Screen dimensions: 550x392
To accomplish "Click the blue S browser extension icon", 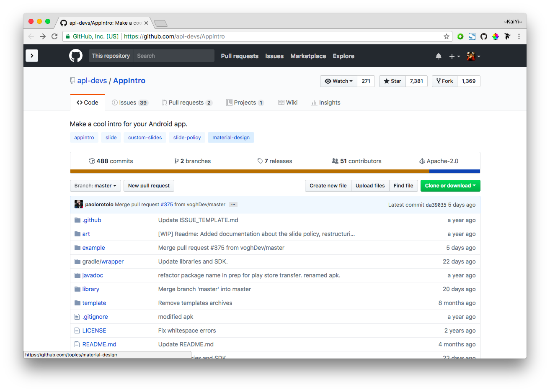I will (472, 36).
